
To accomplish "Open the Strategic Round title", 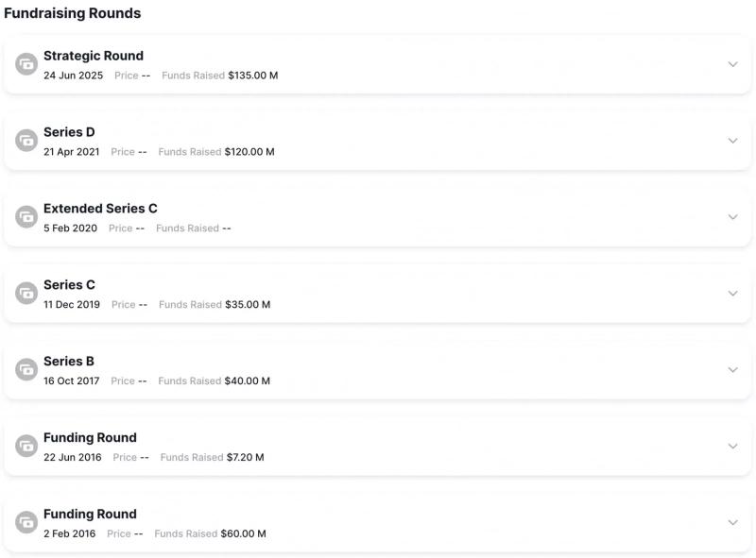I will pos(94,56).
